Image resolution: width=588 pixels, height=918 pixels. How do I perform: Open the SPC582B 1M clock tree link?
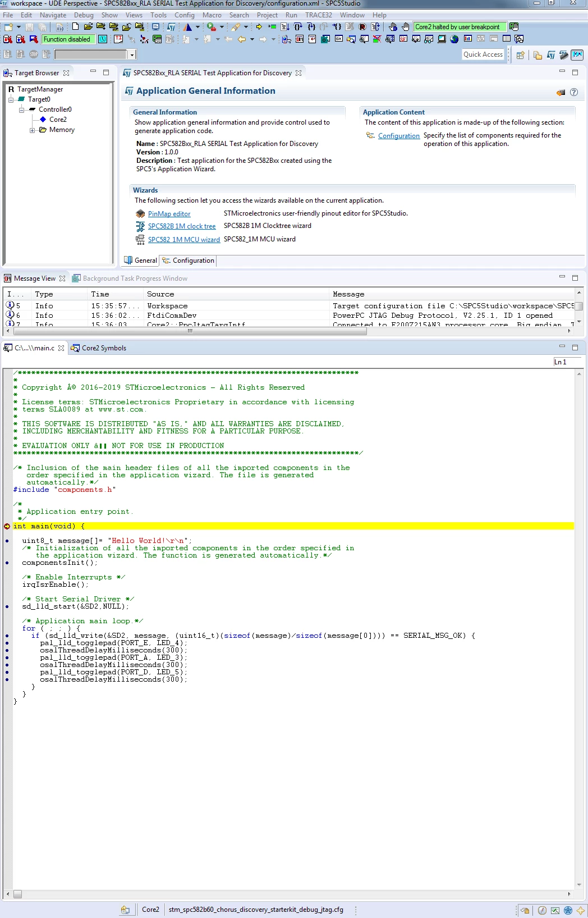[x=182, y=226]
